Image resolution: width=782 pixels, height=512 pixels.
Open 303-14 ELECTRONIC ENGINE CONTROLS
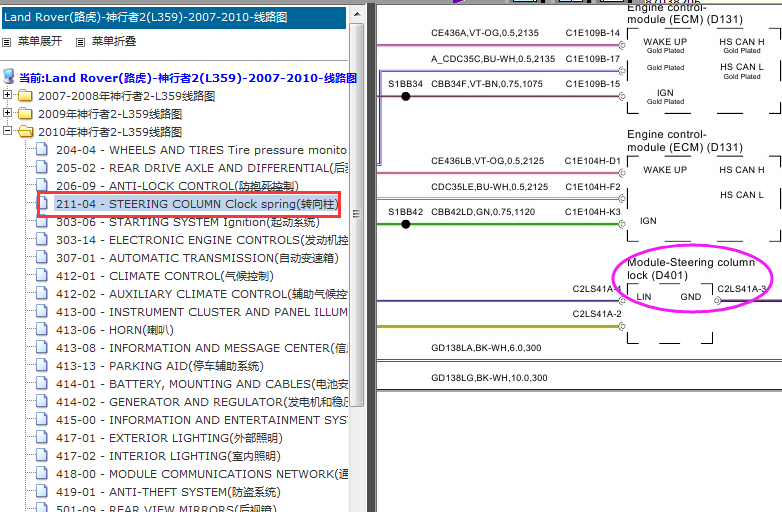point(201,240)
